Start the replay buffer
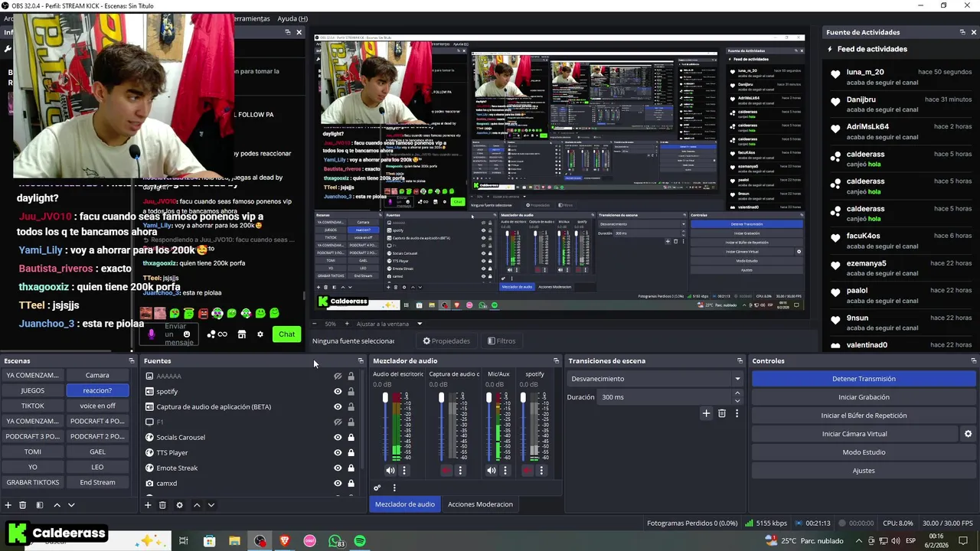The height and width of the screenshot is (551, 980). click(864, 416)
